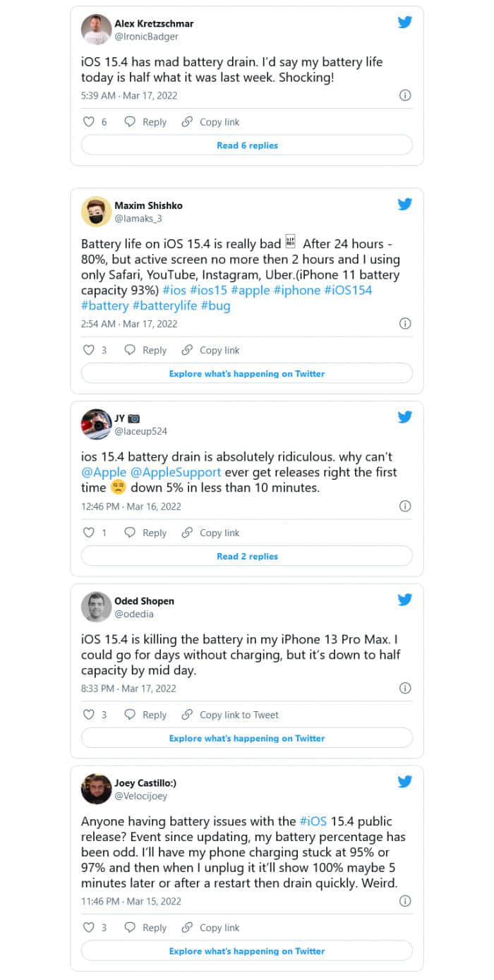Click the Twitter bird icon on Alex Kretzschmar's tweet

[404, 22]
